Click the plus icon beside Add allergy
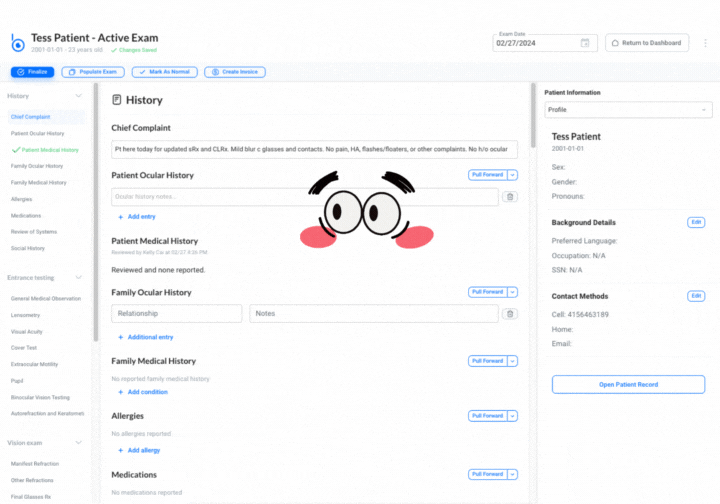720x504 pixels. click(120, 450)
